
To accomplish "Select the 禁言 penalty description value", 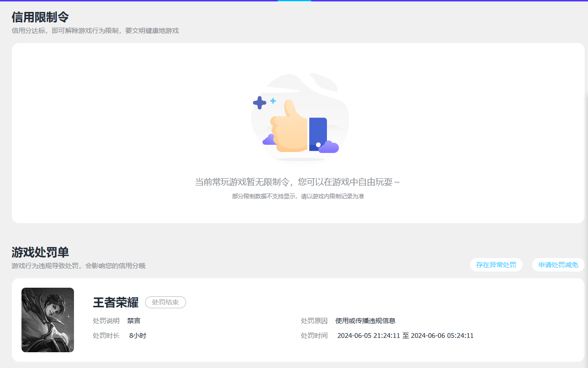I will point(134,321).
